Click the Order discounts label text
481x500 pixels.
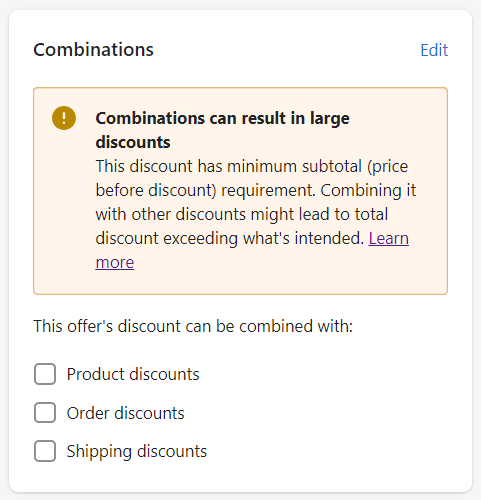click(x=125, y=413)
